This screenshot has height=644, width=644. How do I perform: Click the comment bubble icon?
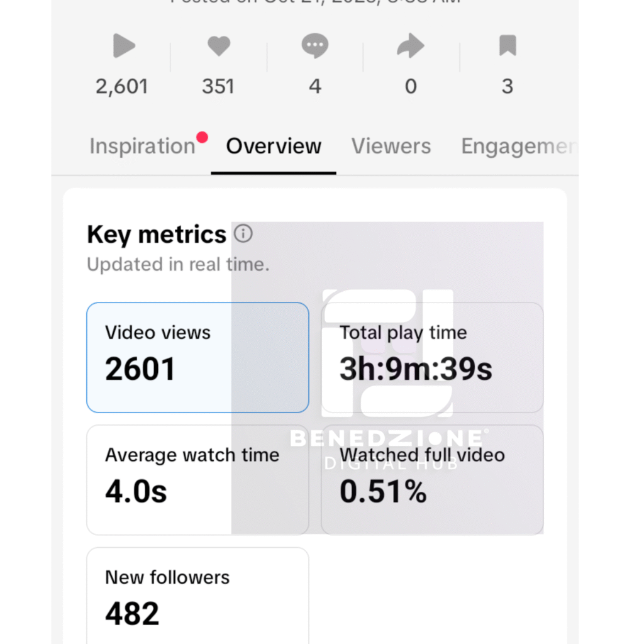315,47
